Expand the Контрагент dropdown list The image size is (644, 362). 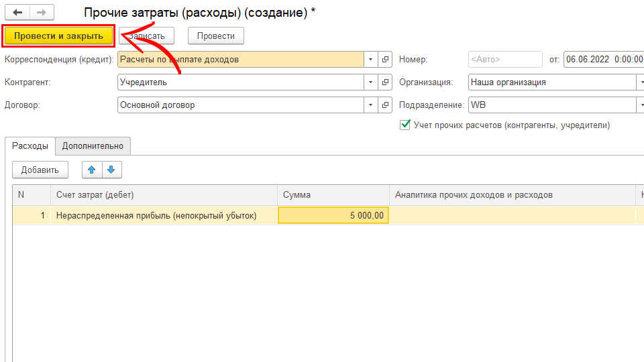point(371,82)
